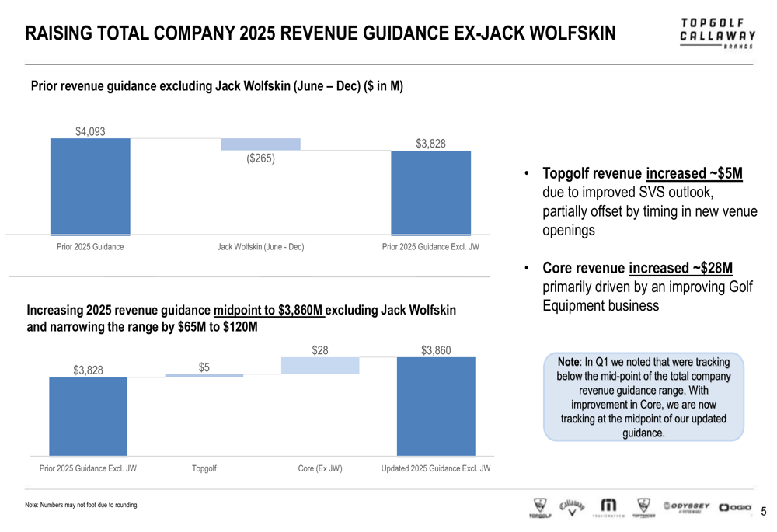This screenshot has height=532, width=777.
Task: Select the light blue Jack Wolfskin ($265) bar
Action: pyautogui.click(x=260, y=144)
